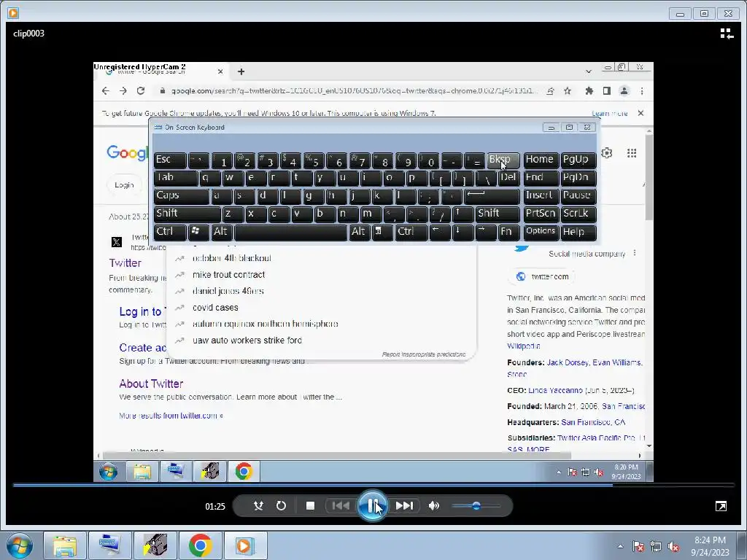Toggle the Caps key on the keyboard

[x=181, y=196]
